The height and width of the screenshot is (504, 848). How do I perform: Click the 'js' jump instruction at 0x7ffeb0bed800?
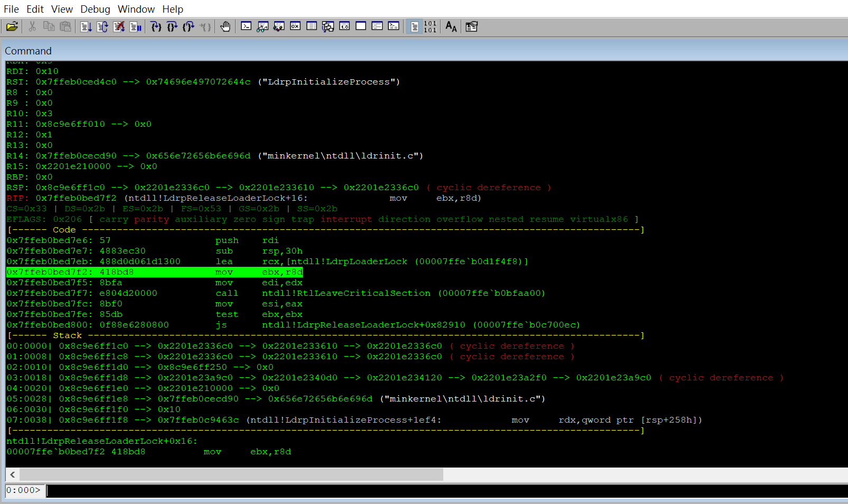pyautogui.click(x=293, y=325)
